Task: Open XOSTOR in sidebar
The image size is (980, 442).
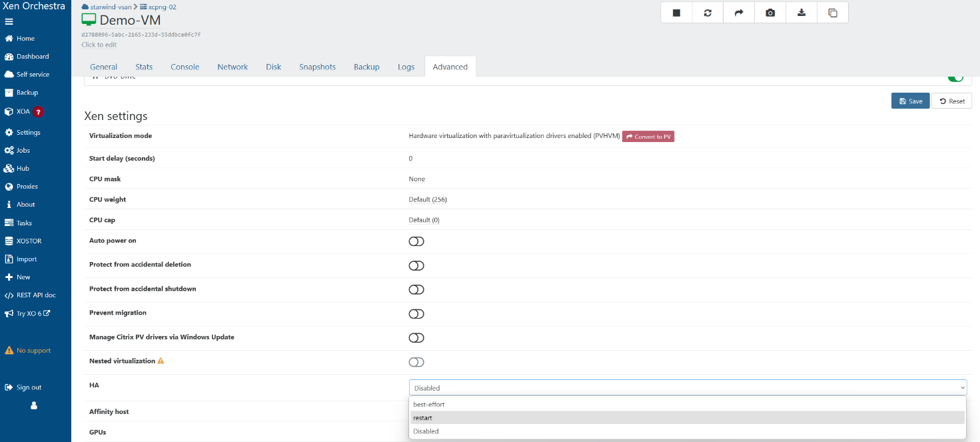Action: tap(23, 241)
